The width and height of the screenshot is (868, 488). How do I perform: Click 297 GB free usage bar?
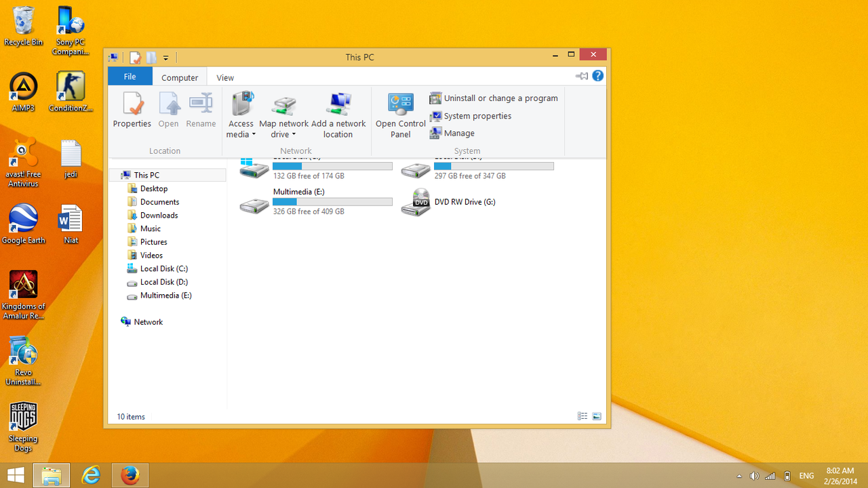(494, 166)
